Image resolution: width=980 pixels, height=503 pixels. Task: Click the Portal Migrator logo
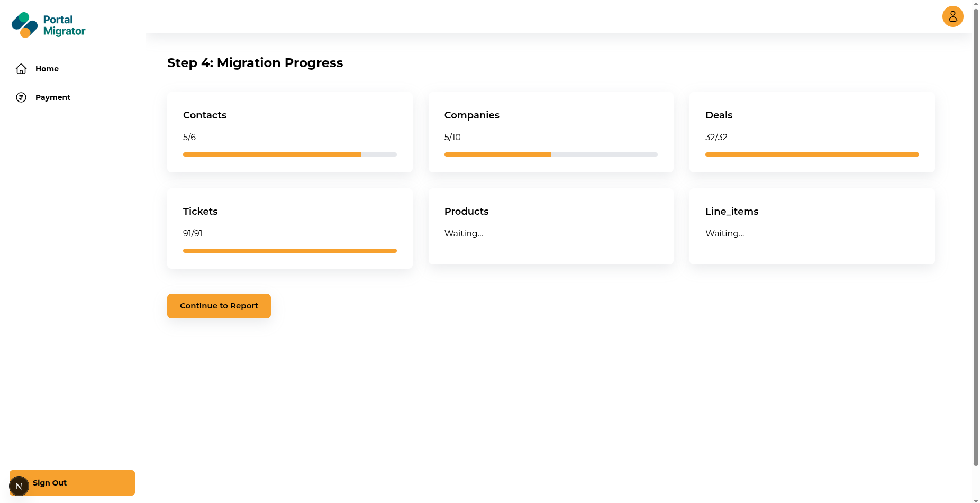pyautogui.click(x=48, y=24)
